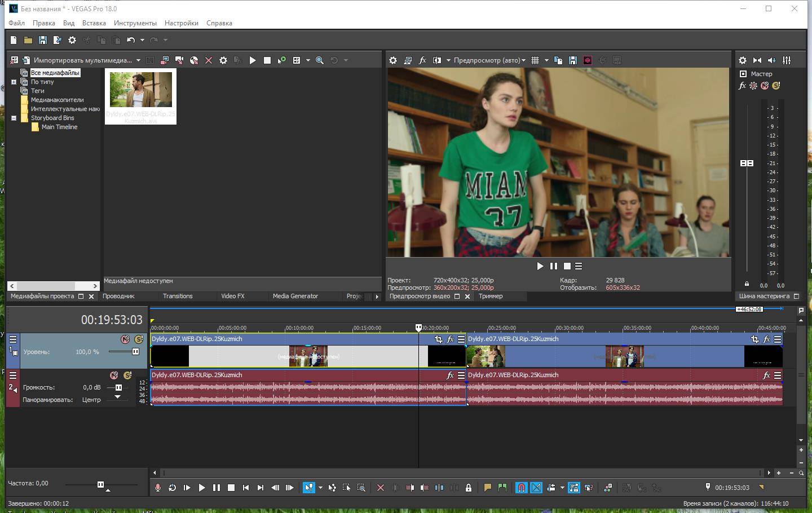The width and height of the screenshot is (812, 513).
Task: Open the search magnifier in Project Media
Action: (x=320, y=60)
